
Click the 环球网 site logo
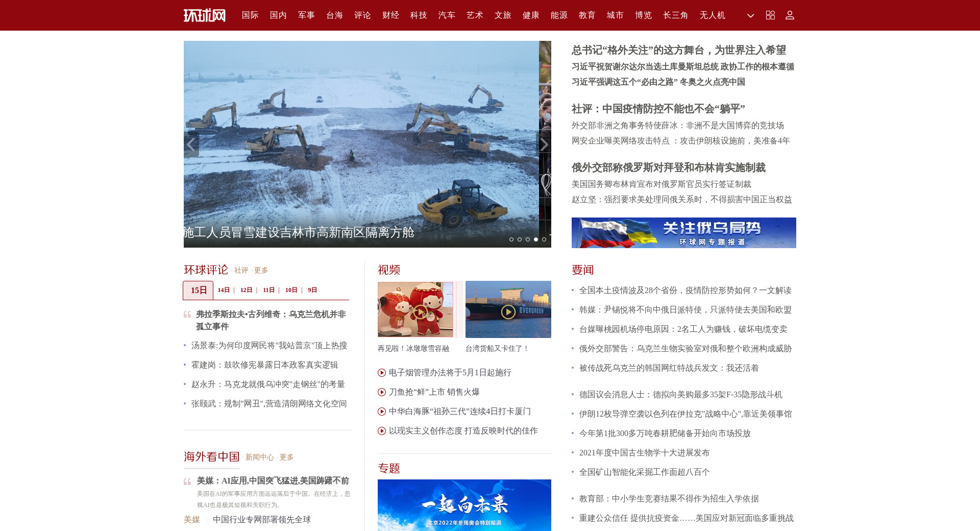pyautogui.click(x=205, y=15)
